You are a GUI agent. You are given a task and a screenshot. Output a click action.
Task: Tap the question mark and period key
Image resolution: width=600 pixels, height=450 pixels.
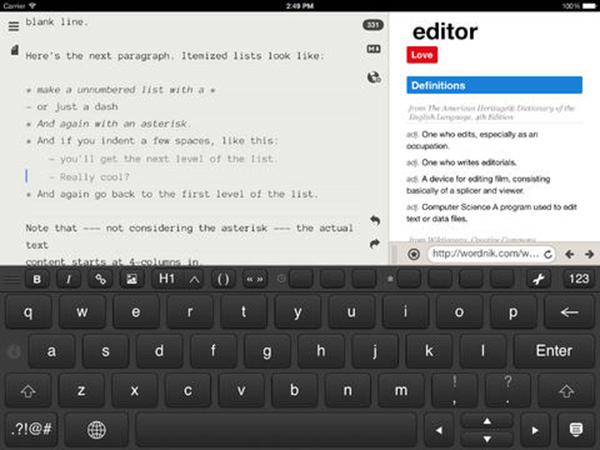[507, 391]
